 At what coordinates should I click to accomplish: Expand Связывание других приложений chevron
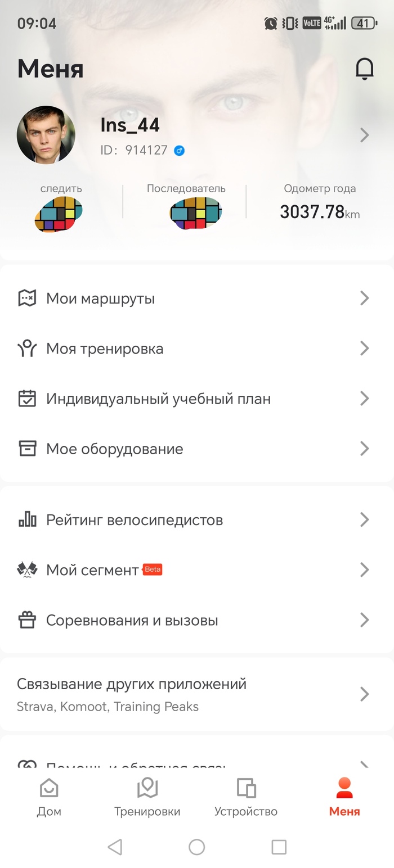364,694
